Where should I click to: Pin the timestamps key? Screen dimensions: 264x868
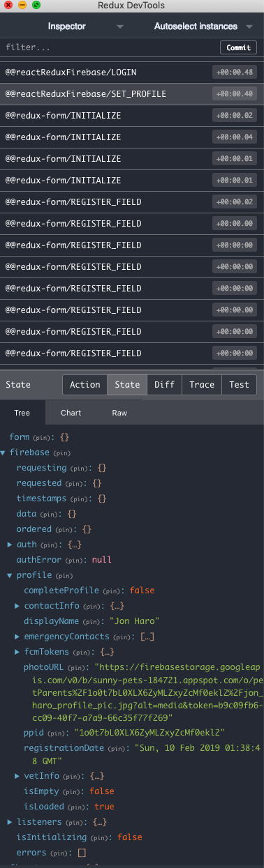pyautogui.click(x=79, y=499)
